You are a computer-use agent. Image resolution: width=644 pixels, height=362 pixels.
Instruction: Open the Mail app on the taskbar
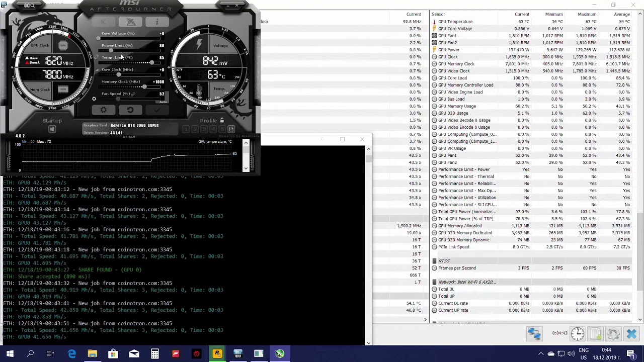134,353
